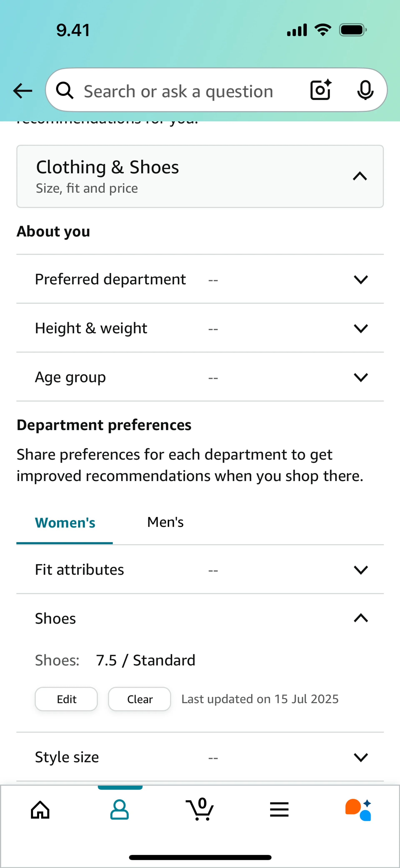Viewport: 400px width, 868px height.
Task: Open the account profile icon
Action: (120, 810)
